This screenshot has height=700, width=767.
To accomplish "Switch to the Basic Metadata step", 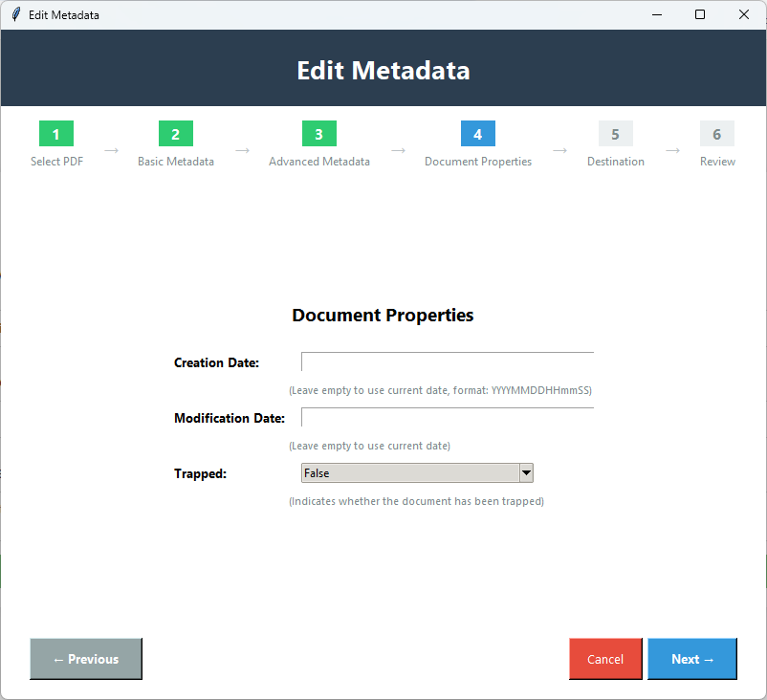I will click(x=175, y=162).
